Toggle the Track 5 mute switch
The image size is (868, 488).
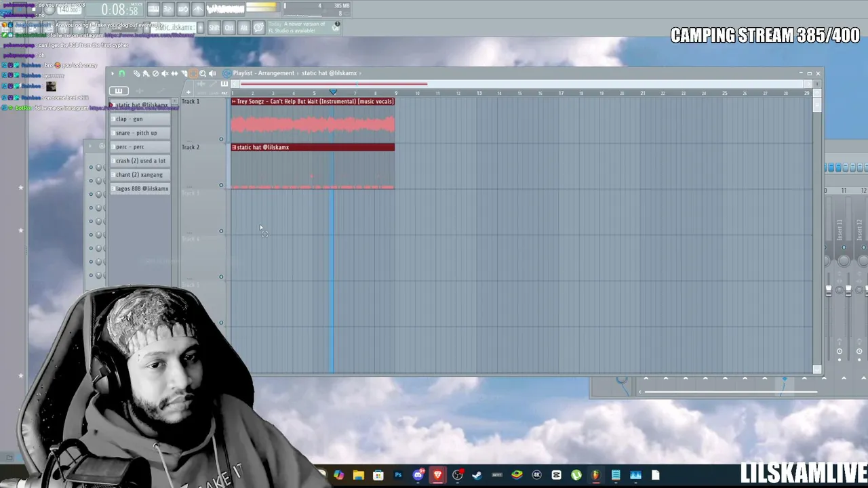pyautogui.click(x=221, y=323)
